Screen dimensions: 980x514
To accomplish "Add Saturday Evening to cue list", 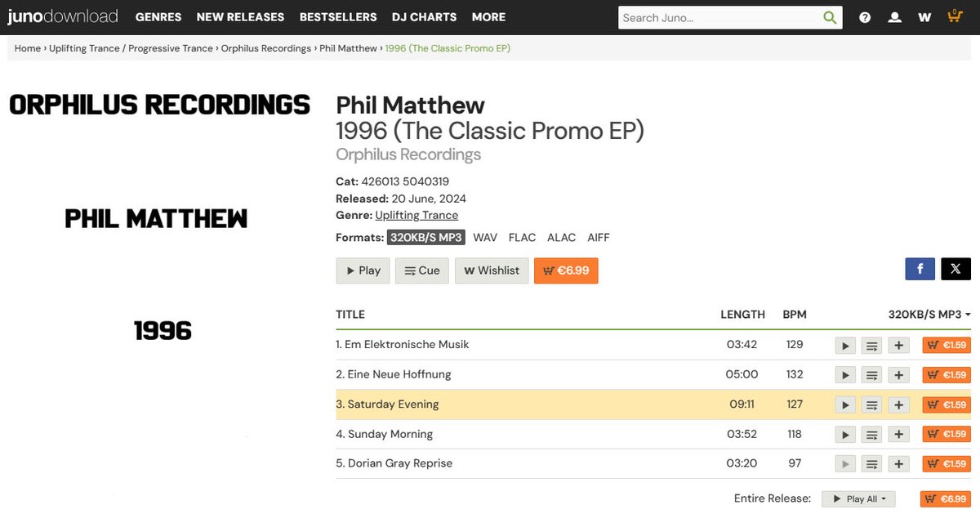I will (871, 405).
